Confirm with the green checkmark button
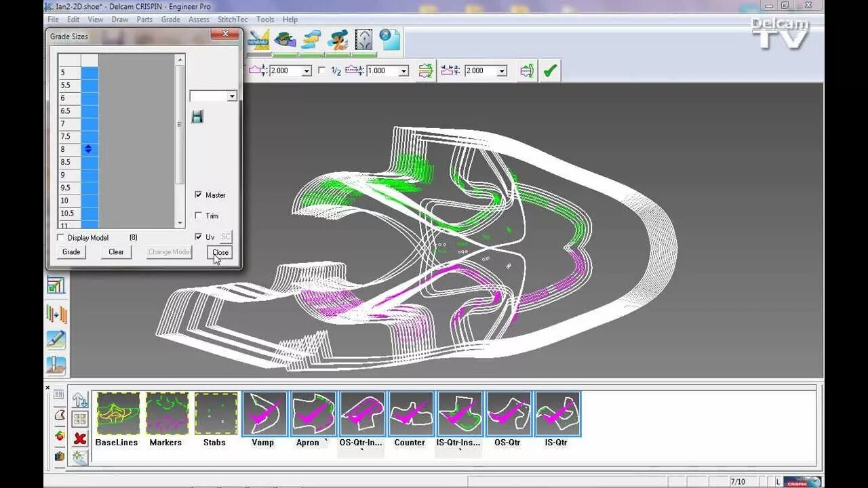 pyautogui.click(x=550, y=70)
